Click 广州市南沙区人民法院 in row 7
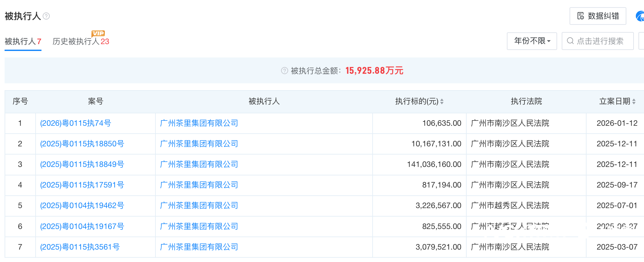 click(x=510, y=247)
